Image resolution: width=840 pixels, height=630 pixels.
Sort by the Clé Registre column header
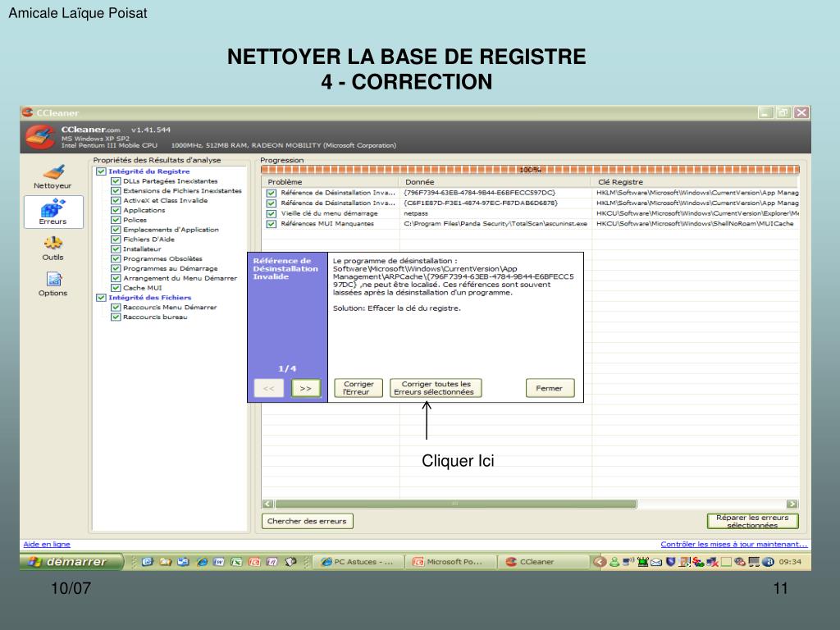pyautogui.click(x=696, y=182)
